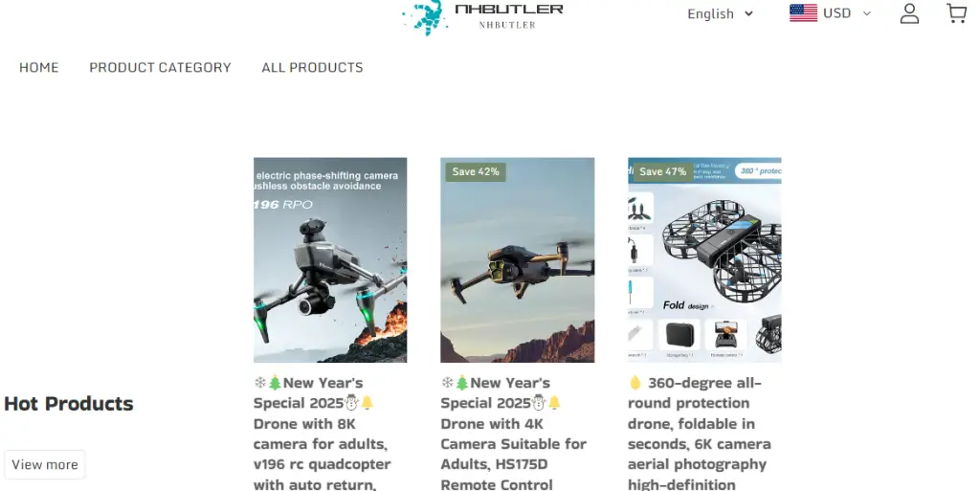Open ALL PRODUCTS menu item

tap(312, 67)
